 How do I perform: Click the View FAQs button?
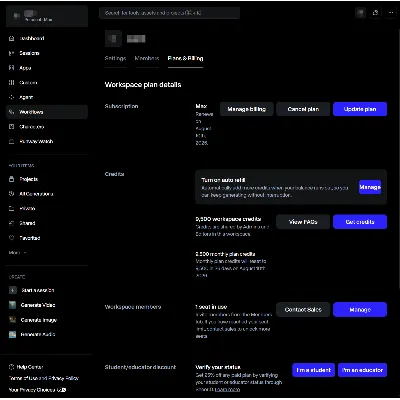pyautogui.click(x=303, y=222)
